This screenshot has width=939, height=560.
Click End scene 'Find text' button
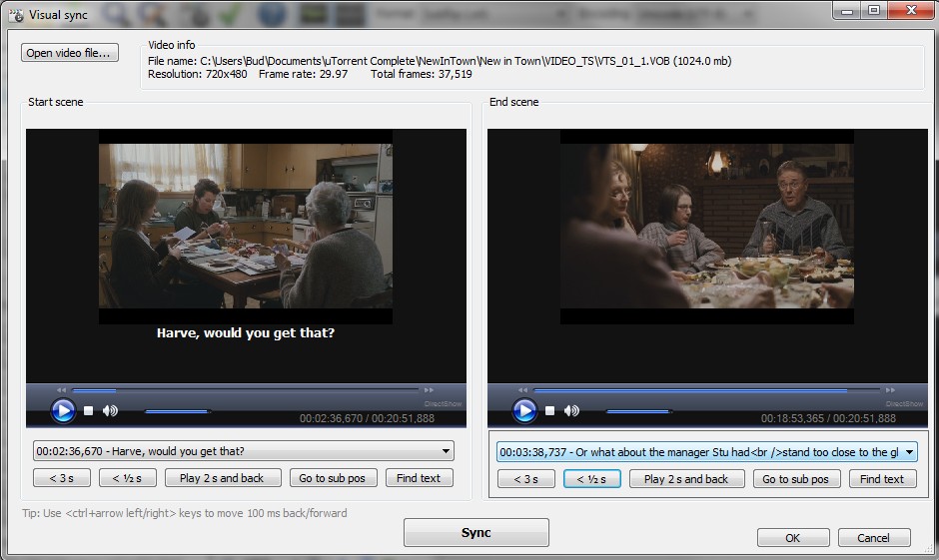tap(882, 479)
